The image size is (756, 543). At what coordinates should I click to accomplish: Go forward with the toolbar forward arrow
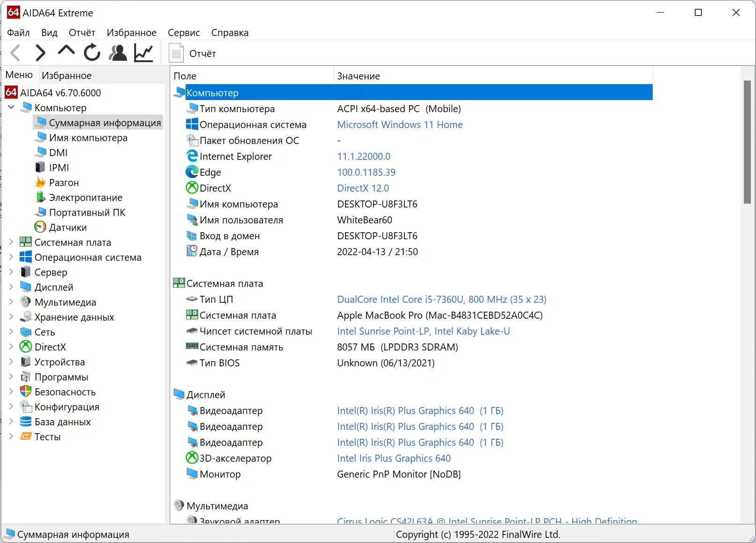point(41,53)
